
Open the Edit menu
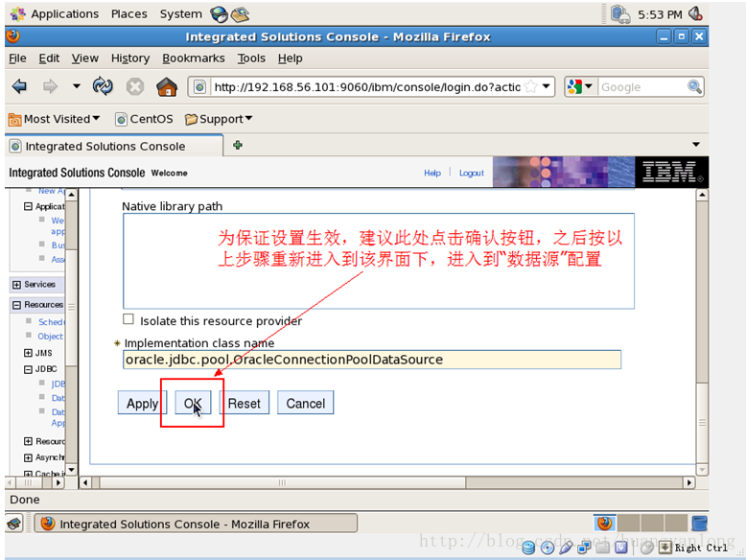49,58
